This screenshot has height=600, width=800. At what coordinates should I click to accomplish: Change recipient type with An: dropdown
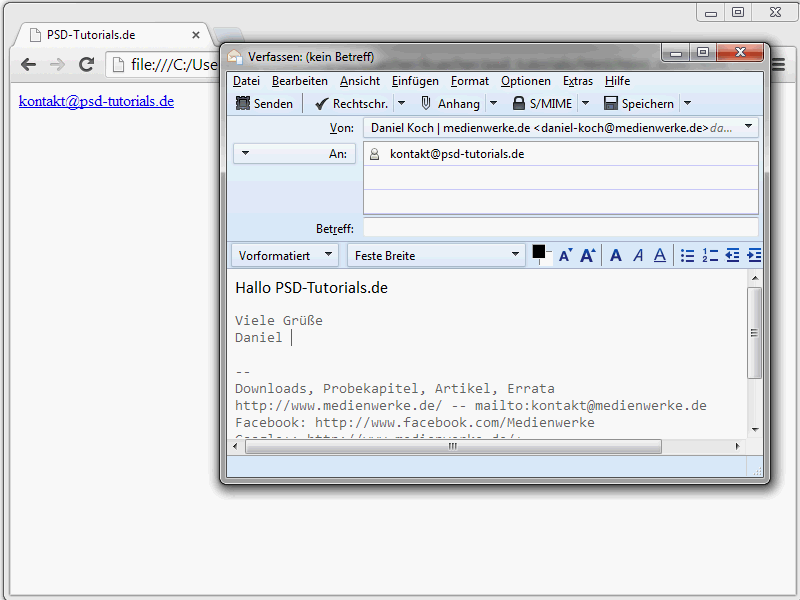click(x=294, y=154)
